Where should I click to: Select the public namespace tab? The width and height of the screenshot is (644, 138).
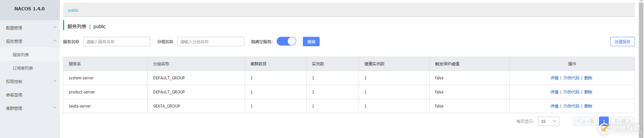point(74,10)
